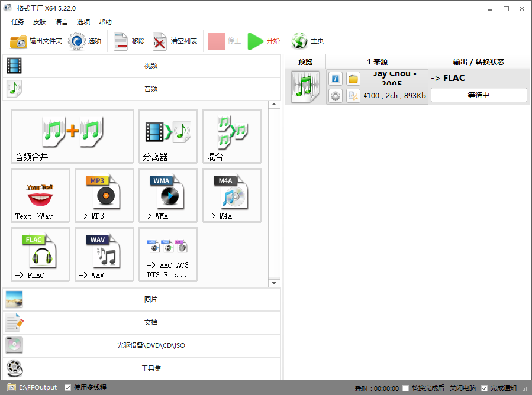The width and height of the screenshot is (532, 395).
Task: Open the 混合 mixing tool
Action: 232,136
